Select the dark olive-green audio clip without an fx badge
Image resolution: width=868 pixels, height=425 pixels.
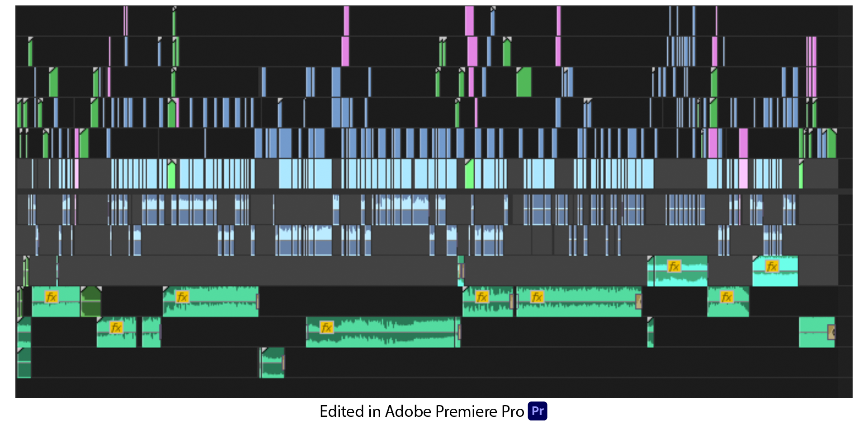[x=91, y=301]
